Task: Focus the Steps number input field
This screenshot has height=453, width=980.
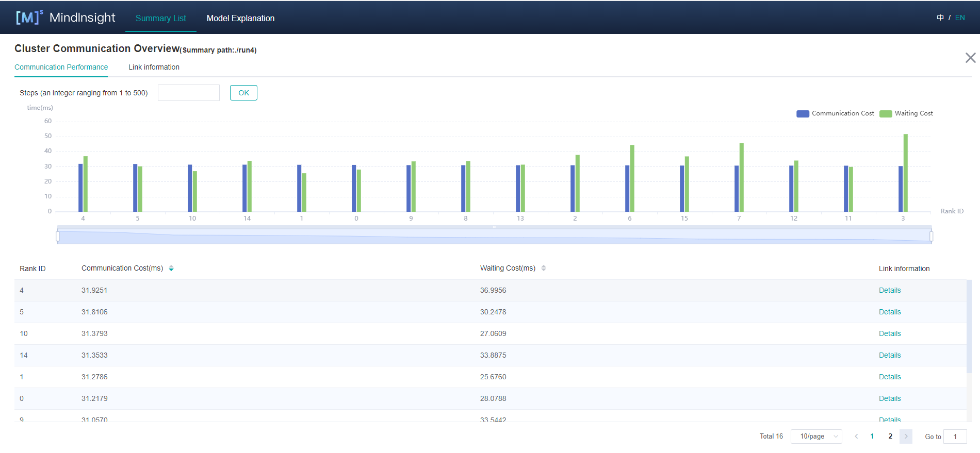Action: click(188, 93)
